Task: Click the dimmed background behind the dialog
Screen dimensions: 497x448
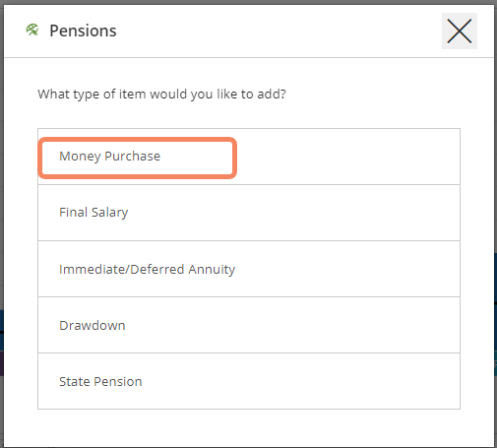Action: click(x=2, y=229)
